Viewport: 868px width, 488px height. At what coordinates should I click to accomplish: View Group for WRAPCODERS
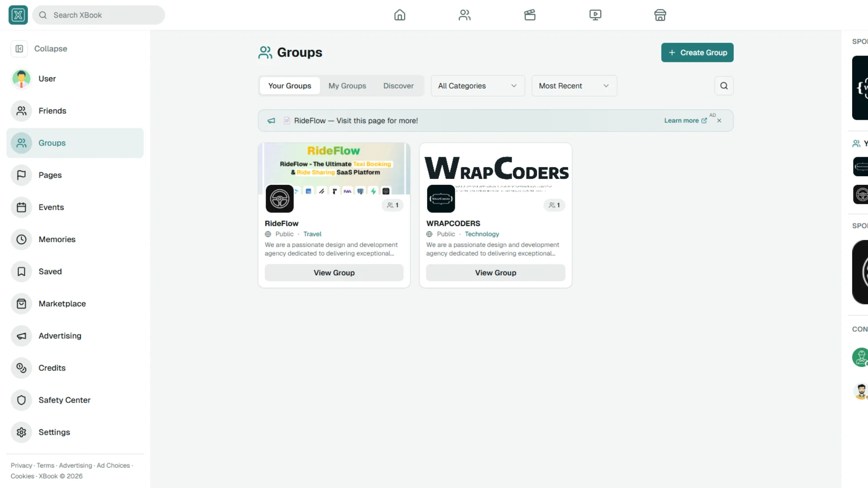click(x=495, y=273)
